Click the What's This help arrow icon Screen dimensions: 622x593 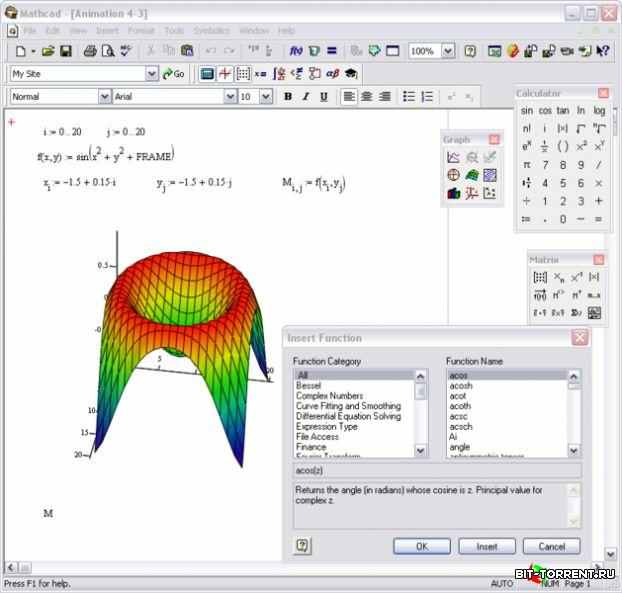click(603, 51)
